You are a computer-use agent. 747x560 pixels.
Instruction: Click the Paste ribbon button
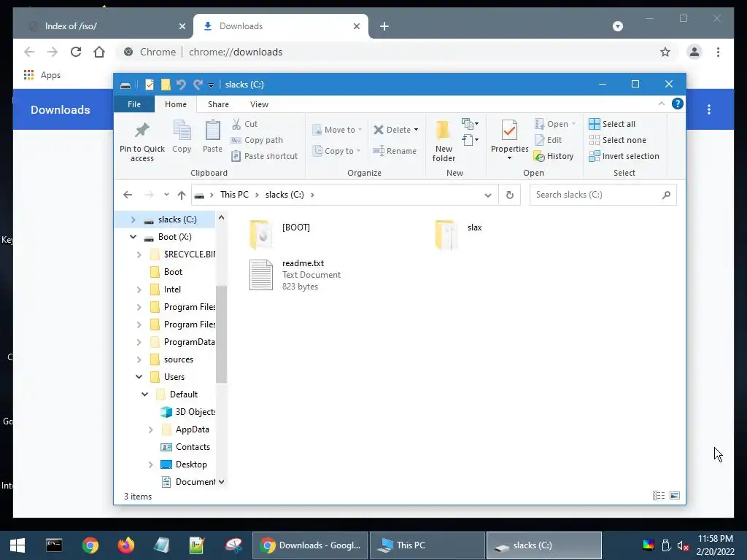212,137
